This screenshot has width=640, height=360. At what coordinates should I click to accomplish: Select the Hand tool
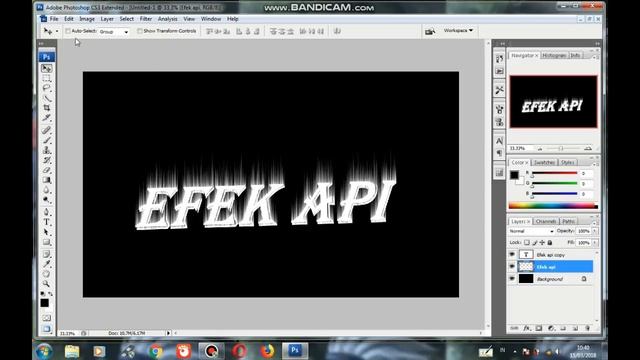pyautogui.click(x=47, y=274)
